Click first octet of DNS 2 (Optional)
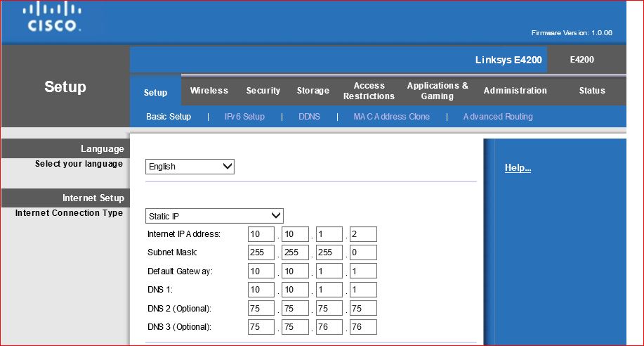 (261, 308)
